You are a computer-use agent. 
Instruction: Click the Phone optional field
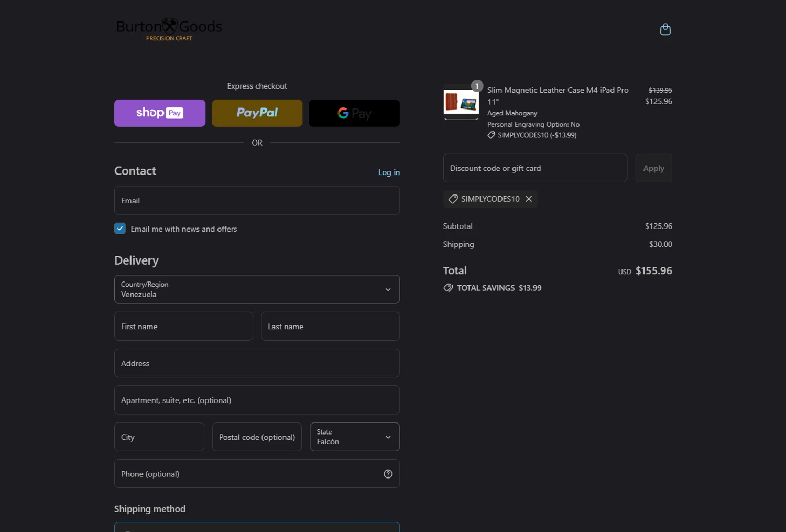(x=257, y=474)
